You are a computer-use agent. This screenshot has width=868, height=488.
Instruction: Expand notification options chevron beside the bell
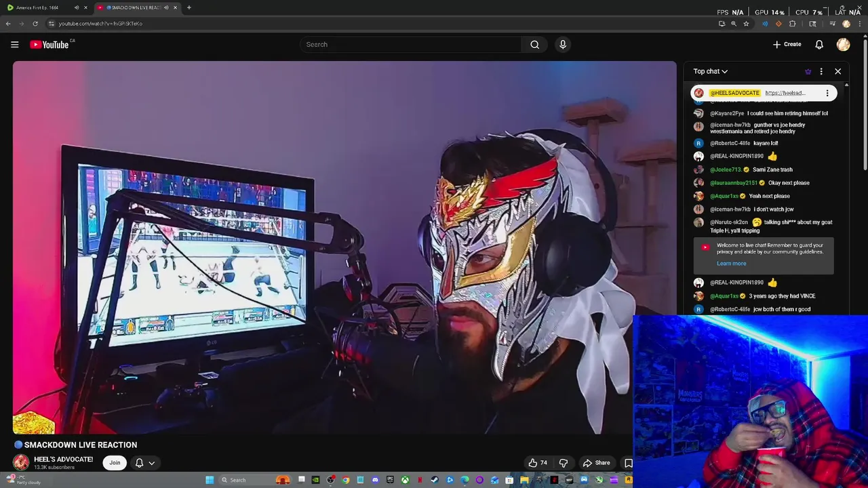click(152, 463)
